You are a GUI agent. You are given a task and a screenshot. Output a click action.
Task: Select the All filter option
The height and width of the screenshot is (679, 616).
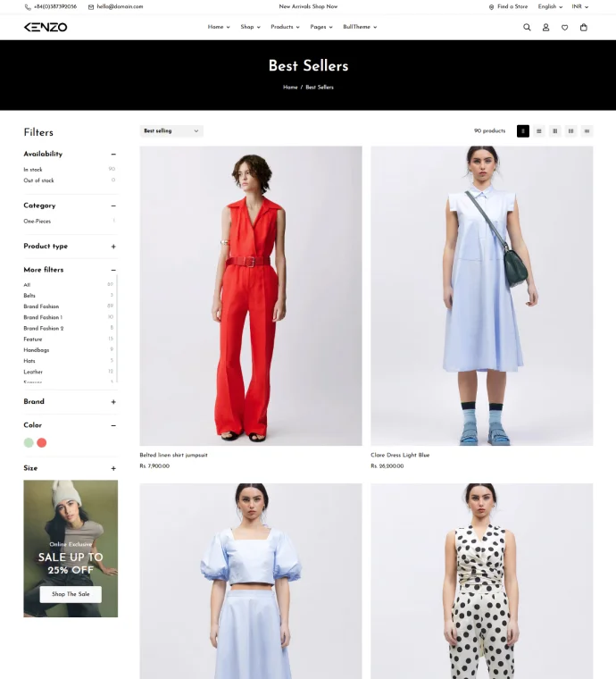click(27, 285)
